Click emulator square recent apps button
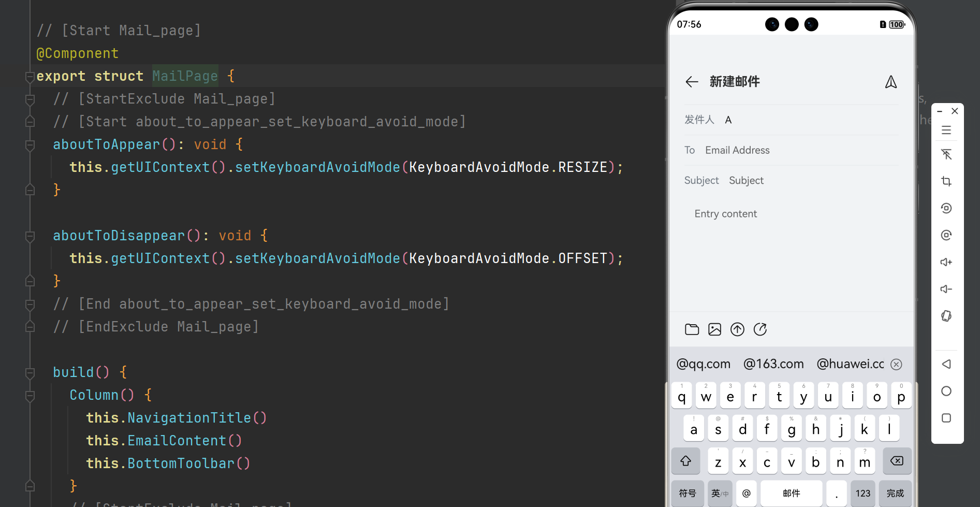Image resolution: width=980 pixels, height=507 pixels. tap(946, 418)
